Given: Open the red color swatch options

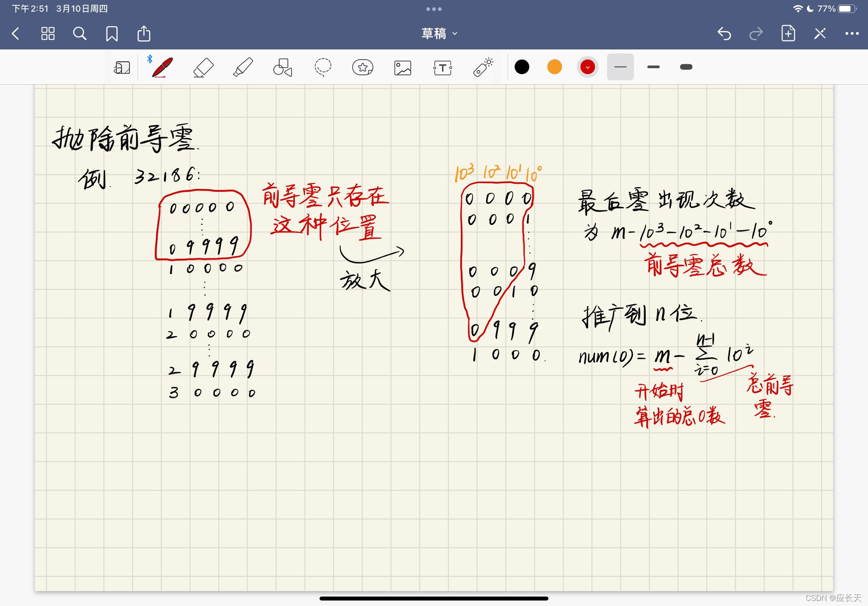Looking at the screenshot, I should tap(587, 67).
